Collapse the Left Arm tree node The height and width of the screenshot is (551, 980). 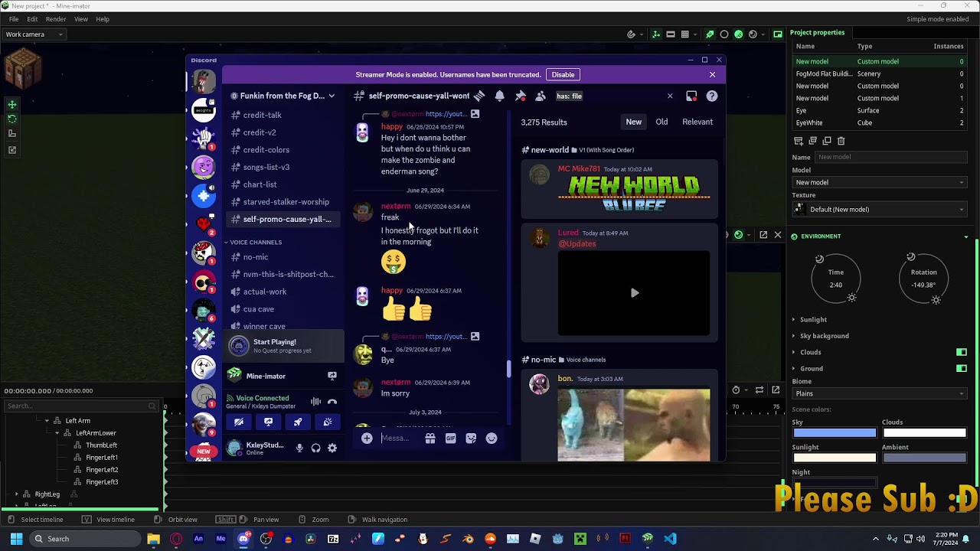(x=47, y=421)
